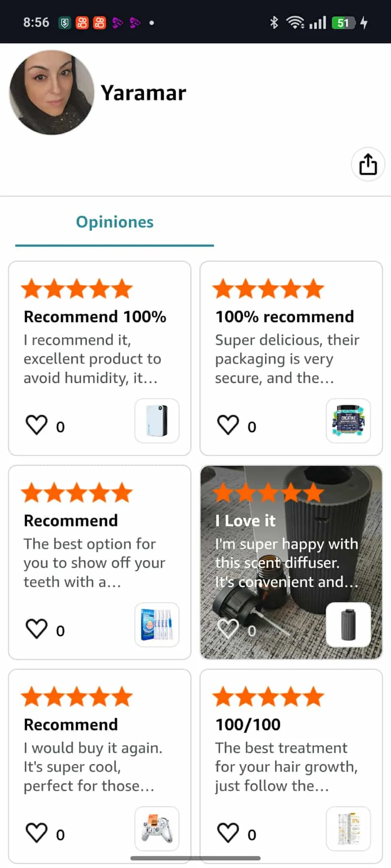Image resolution: width=391 pixels, height=868 pixels.
Task: Tap Yaramar's profile picture
Action: tap(52, 92)
